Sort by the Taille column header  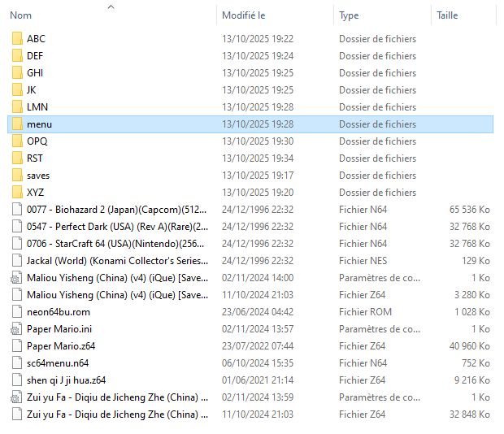coord(447,15)
